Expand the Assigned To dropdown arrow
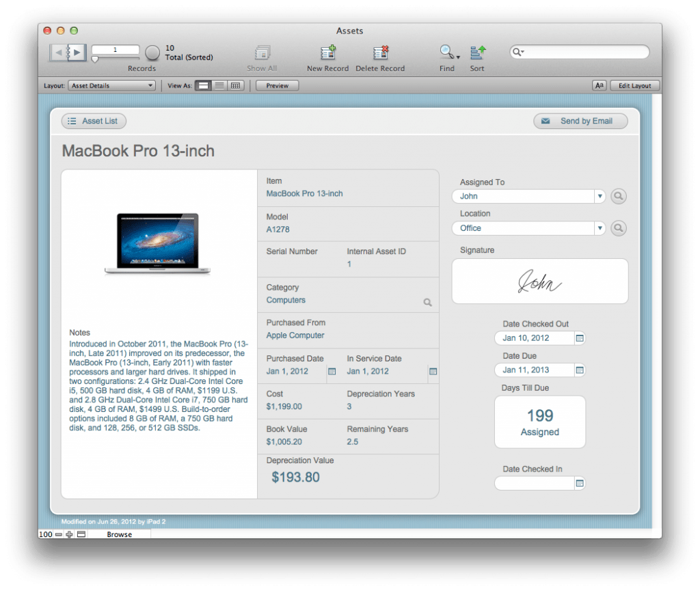 coord(600,196)
